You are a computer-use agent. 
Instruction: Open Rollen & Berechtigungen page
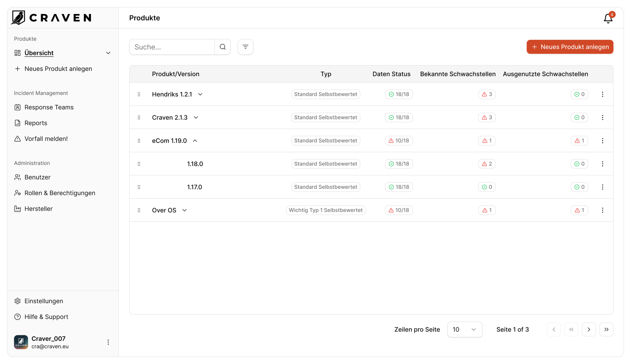pyautogui.click(x=60, y=193)
